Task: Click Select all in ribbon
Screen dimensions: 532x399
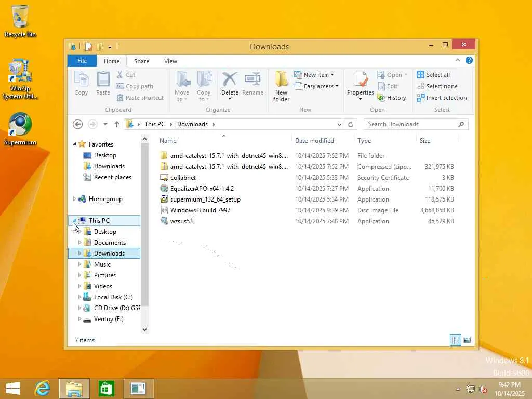Action: click(x=433, y=75)
